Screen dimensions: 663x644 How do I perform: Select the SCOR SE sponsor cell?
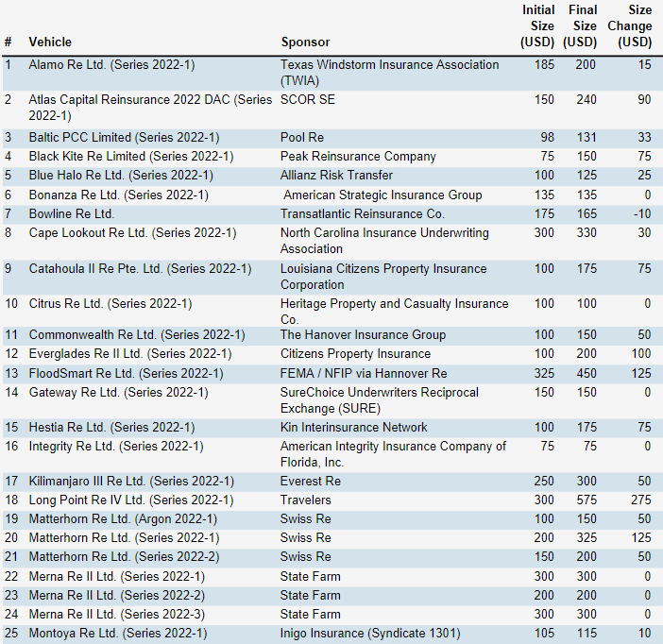tap(307, 99)
